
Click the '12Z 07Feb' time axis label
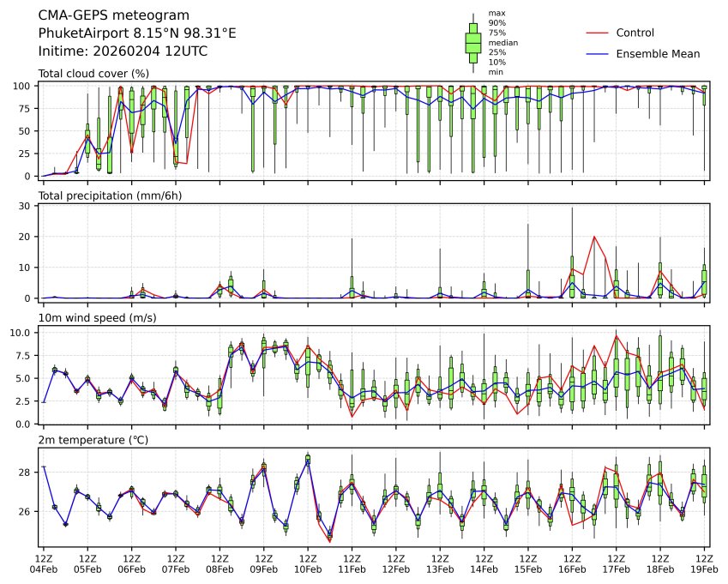click(176, 564)
